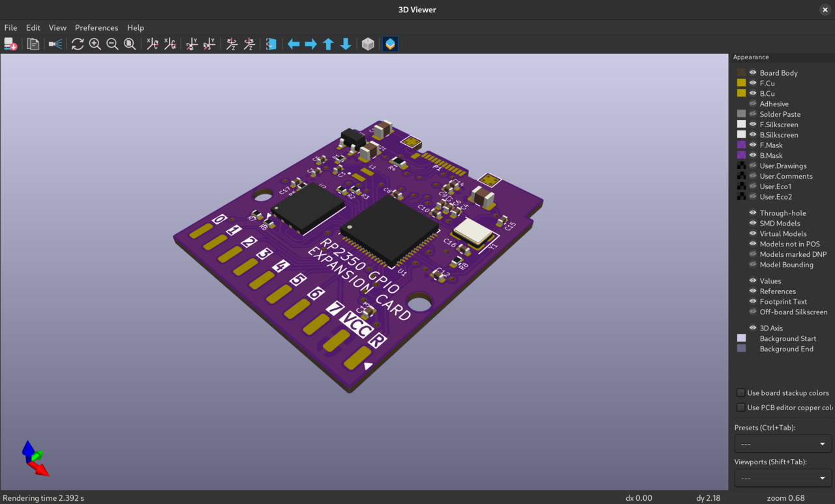Viewport: 835px width, 504px height.
Task: Rotate board clockwise around X axis
Action: click(x=153, y=44)
